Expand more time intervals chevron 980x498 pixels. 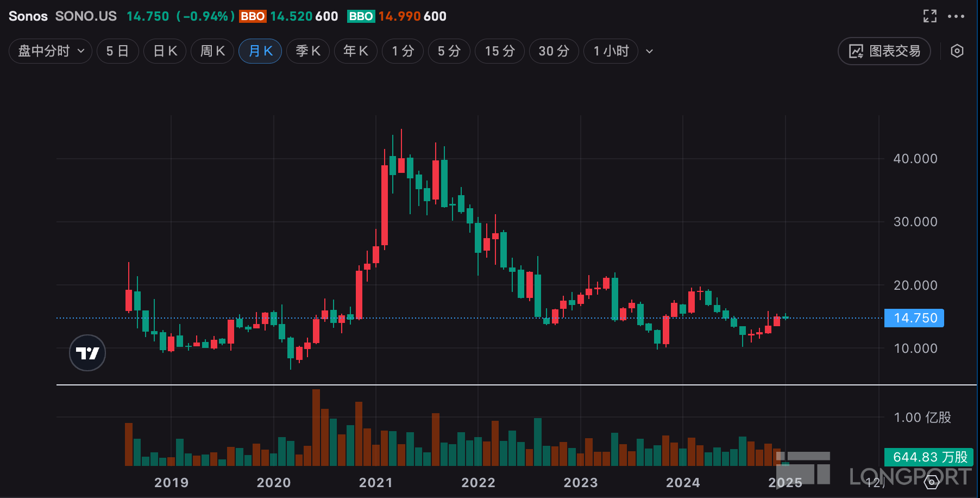point(649,51)
